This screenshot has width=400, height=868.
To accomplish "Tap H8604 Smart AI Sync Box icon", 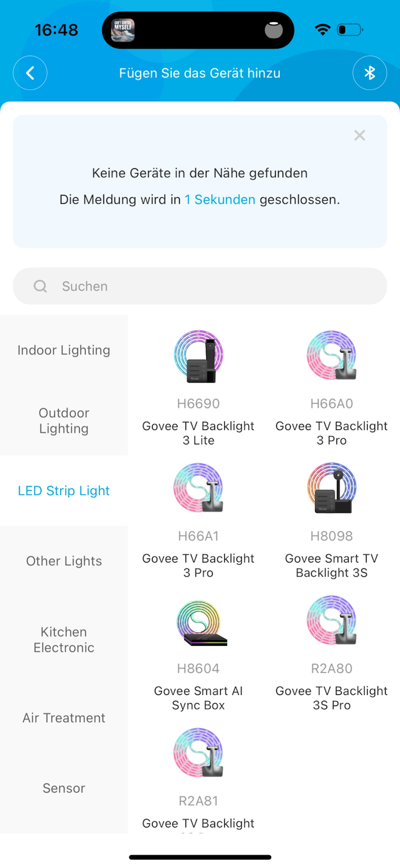I will pos(198,621).
